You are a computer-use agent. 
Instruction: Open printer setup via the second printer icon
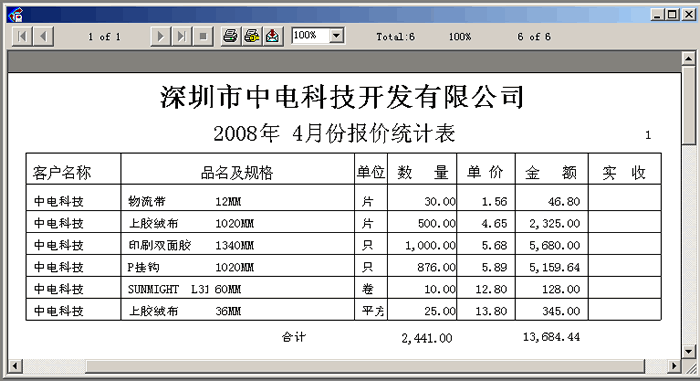tap(252, 36)
